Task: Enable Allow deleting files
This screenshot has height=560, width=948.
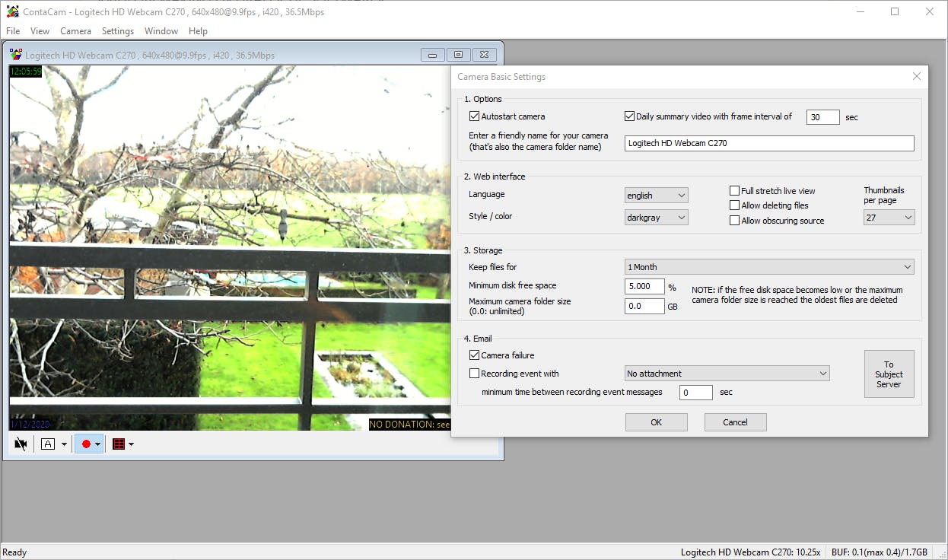Action: click(735, 205)
